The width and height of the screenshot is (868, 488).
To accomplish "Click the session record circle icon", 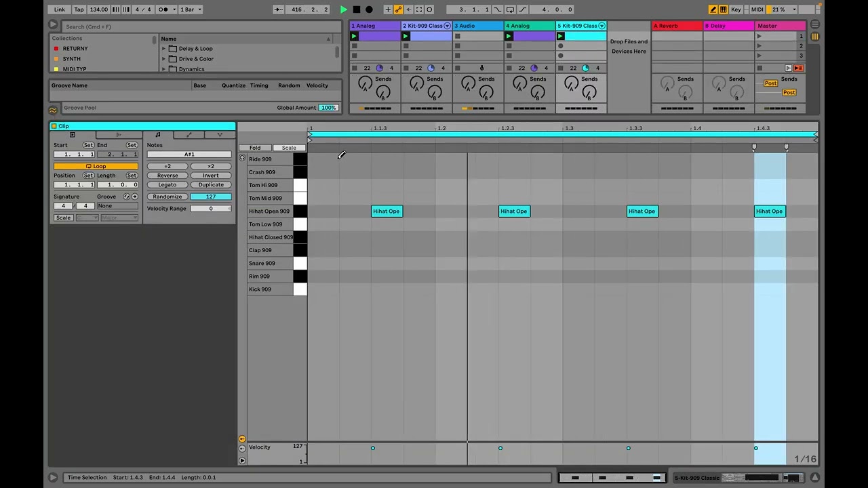I will point(430,9).
